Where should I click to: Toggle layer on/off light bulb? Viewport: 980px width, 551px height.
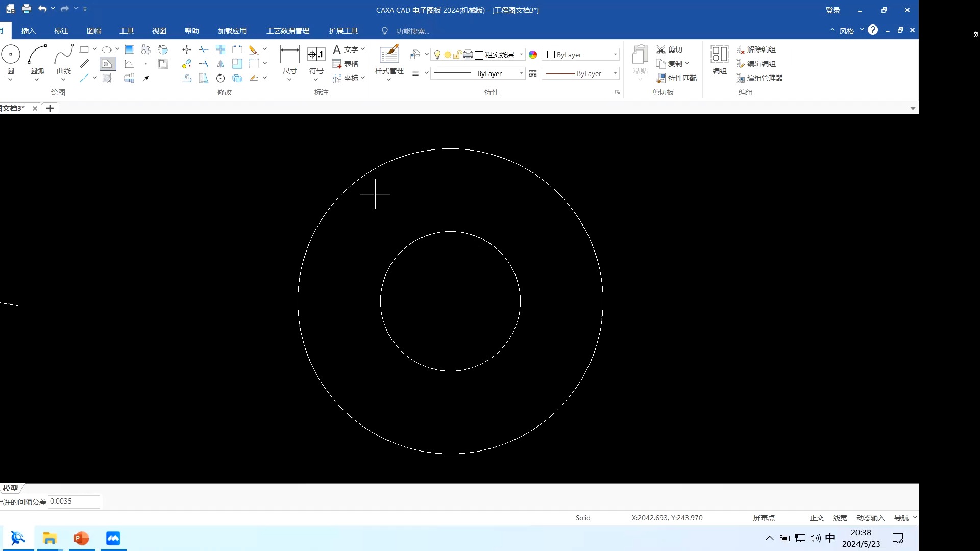(x=437, y=55)
